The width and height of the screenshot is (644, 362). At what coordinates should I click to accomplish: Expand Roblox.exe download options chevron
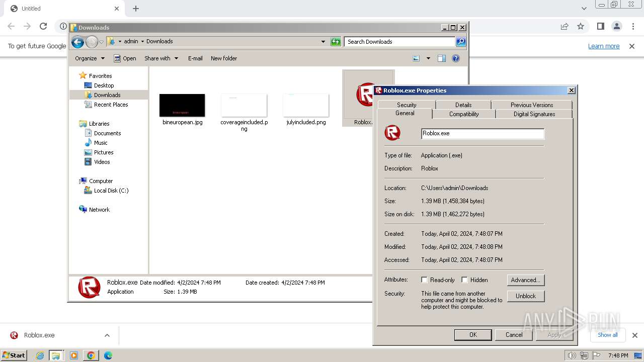pos(107,335)
